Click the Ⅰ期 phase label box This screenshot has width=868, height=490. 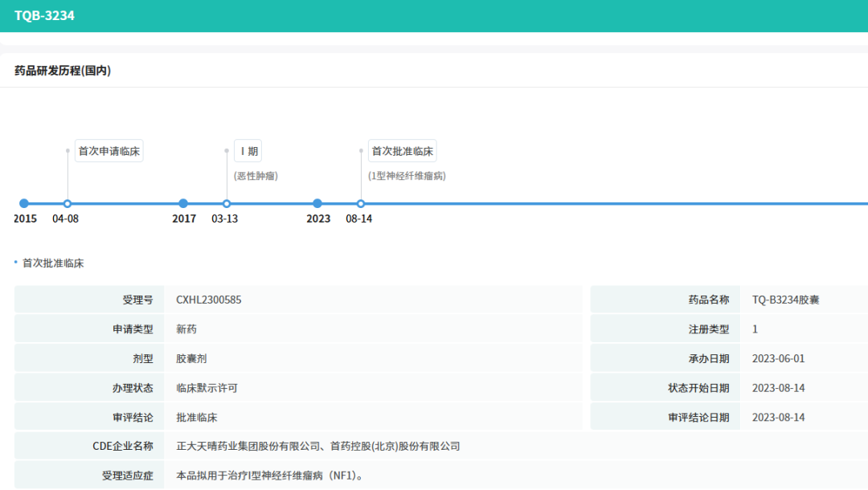tap(248, 151)
